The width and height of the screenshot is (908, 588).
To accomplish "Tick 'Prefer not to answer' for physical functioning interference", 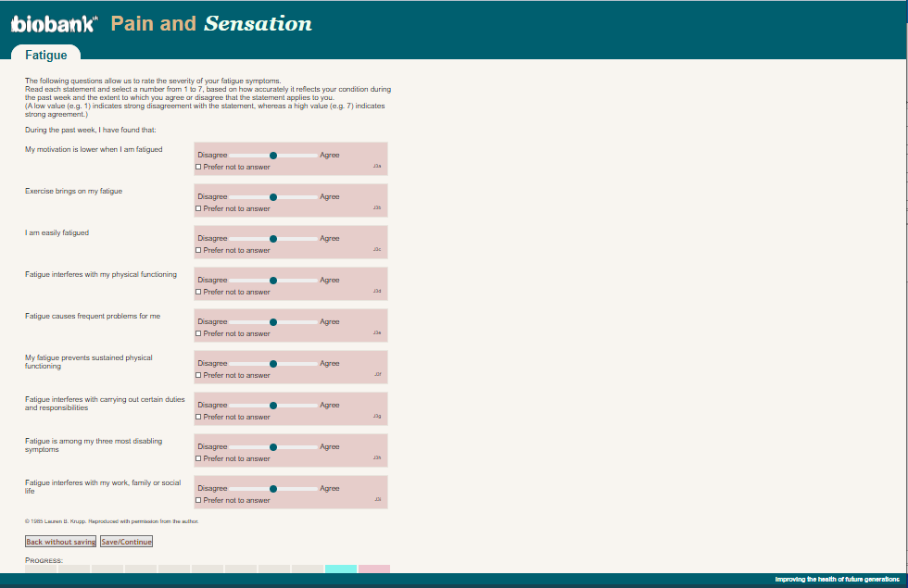I will coord(198,292).
